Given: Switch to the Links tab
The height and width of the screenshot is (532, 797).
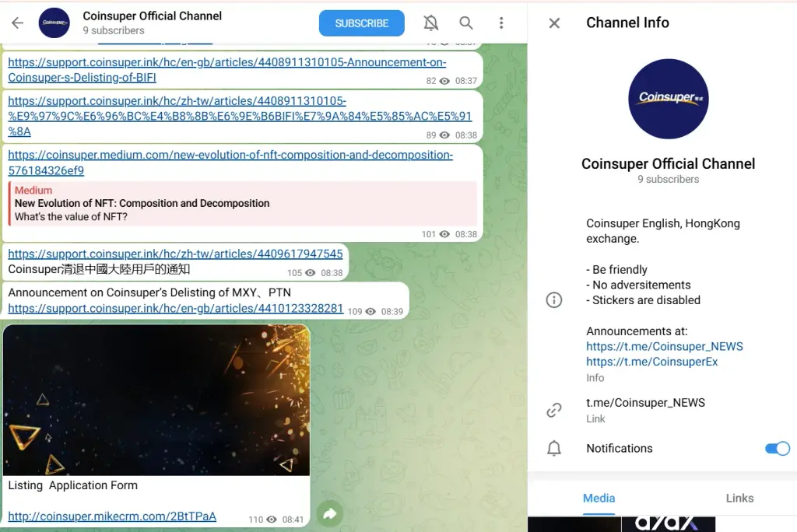Looking at the screenshot, I should 739,498.
